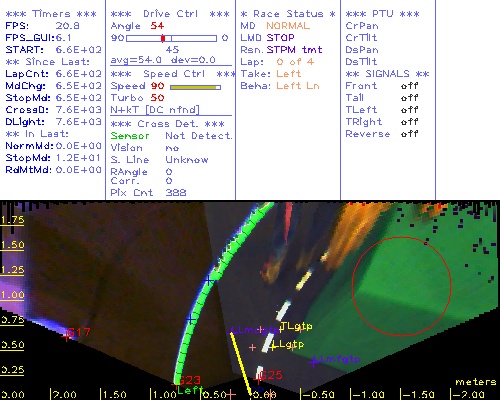Select the yellow LLgtp target marker
500x400 pixels.
pyautogui.click(x=288, y=344)
